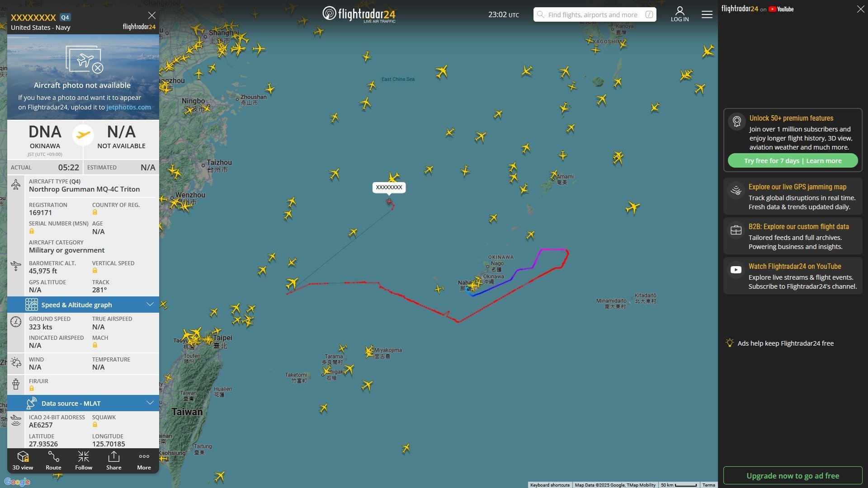
Task: Close the YouTube side panel
Action: click(x=860, y=9)
